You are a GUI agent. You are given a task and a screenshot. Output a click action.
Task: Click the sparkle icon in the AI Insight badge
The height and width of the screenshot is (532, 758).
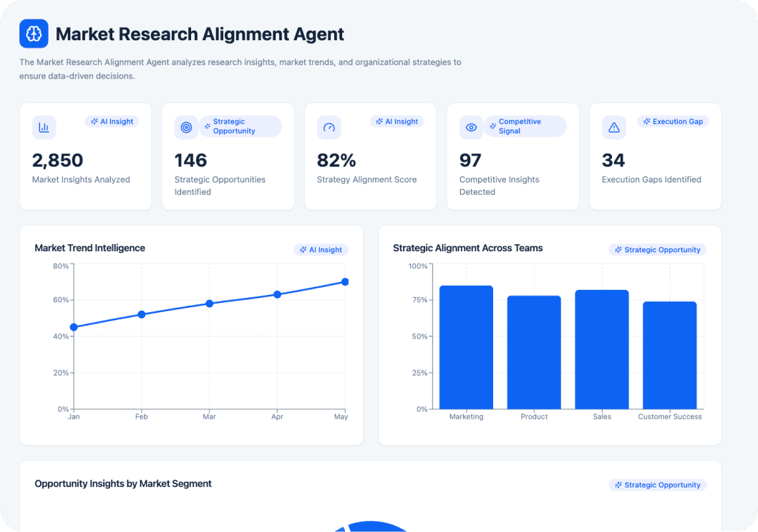(95, 122)
